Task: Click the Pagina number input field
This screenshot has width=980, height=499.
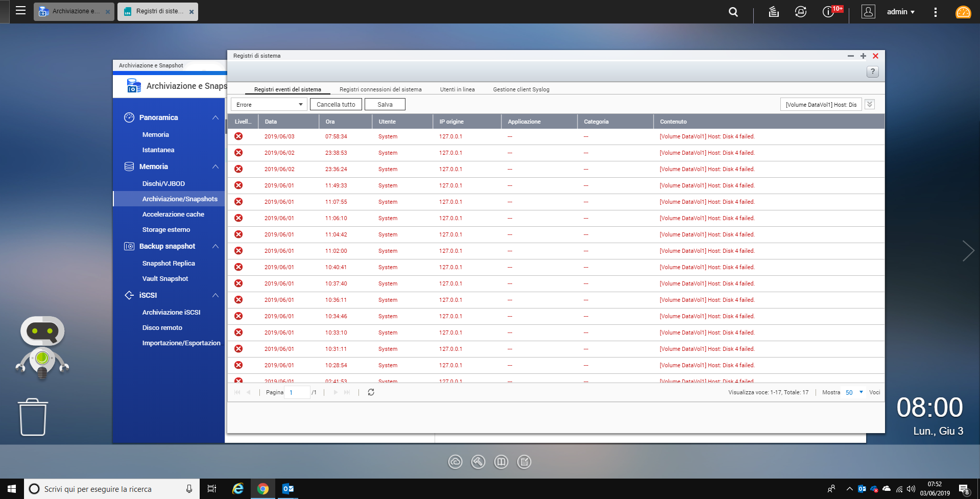Action: [298, 392]
